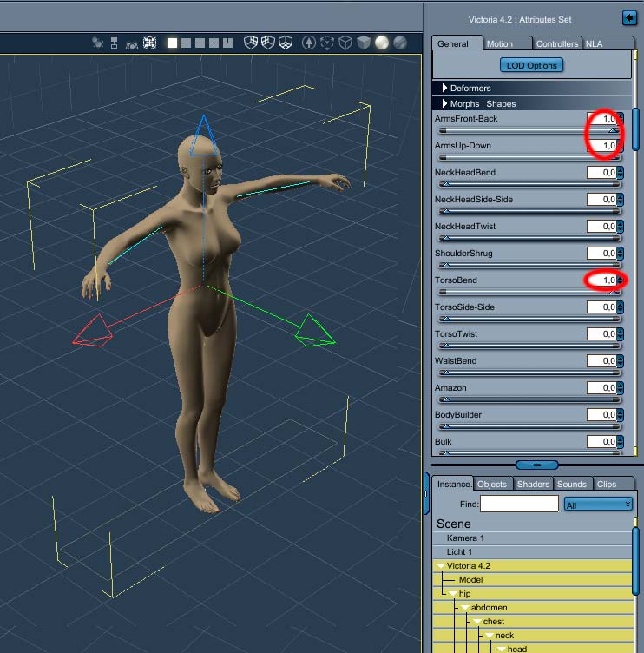Open the NLA tab
644x653 pixels.
[607, 44]
